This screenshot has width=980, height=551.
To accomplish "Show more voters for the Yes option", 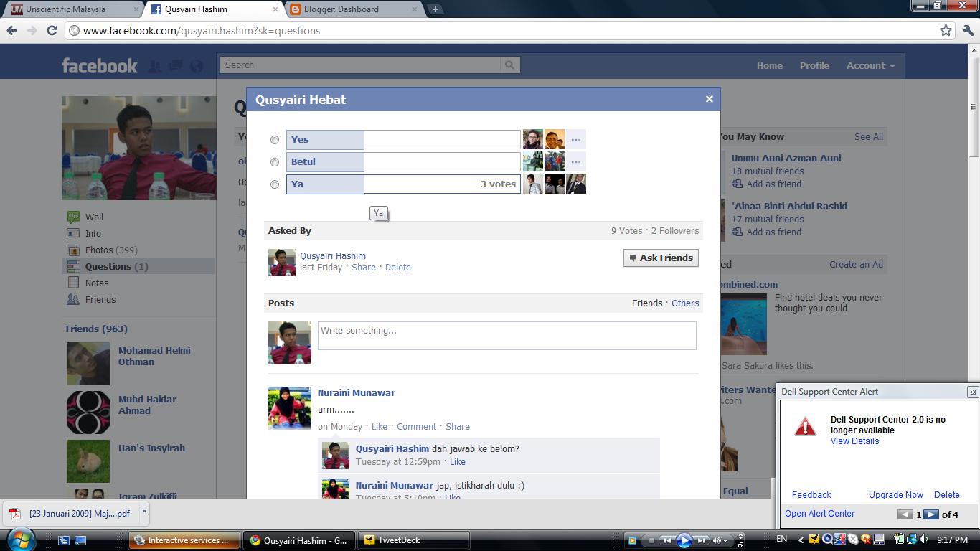I will [x=575, y=140].
